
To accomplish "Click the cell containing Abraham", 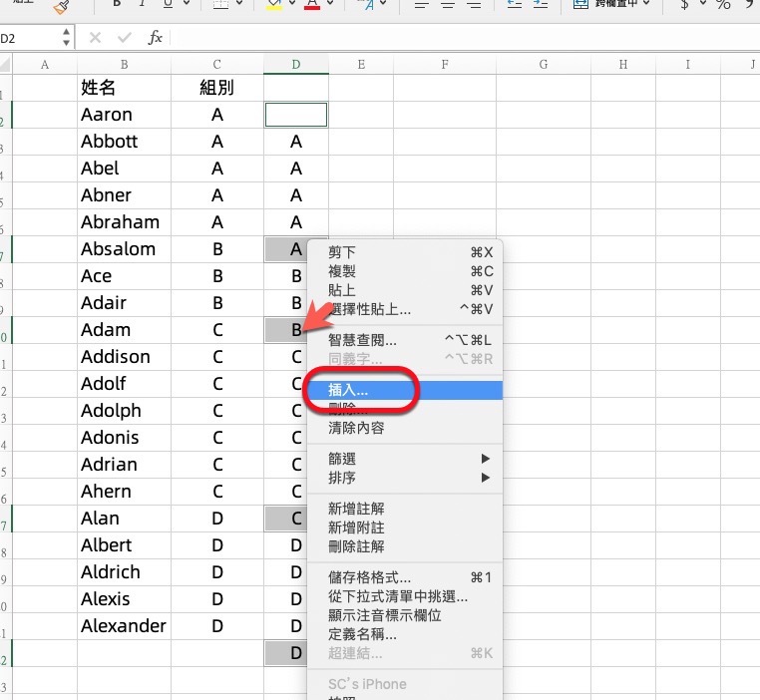I will tap(124, 222).
